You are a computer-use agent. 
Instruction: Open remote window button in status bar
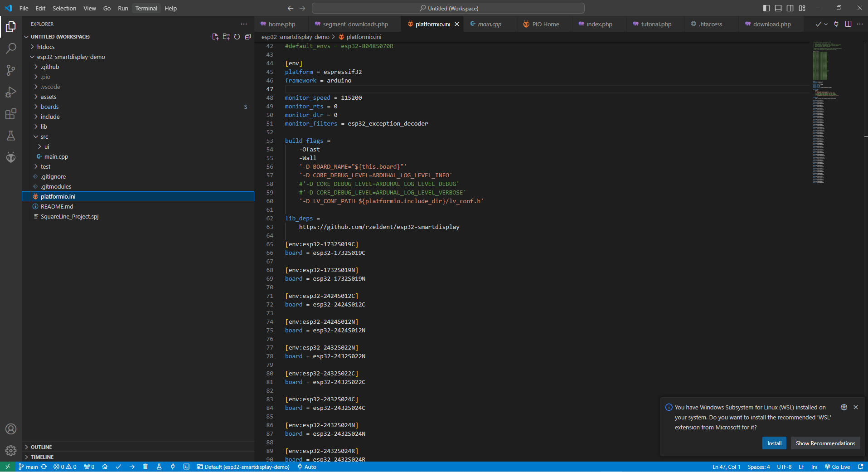coord(8,467)
